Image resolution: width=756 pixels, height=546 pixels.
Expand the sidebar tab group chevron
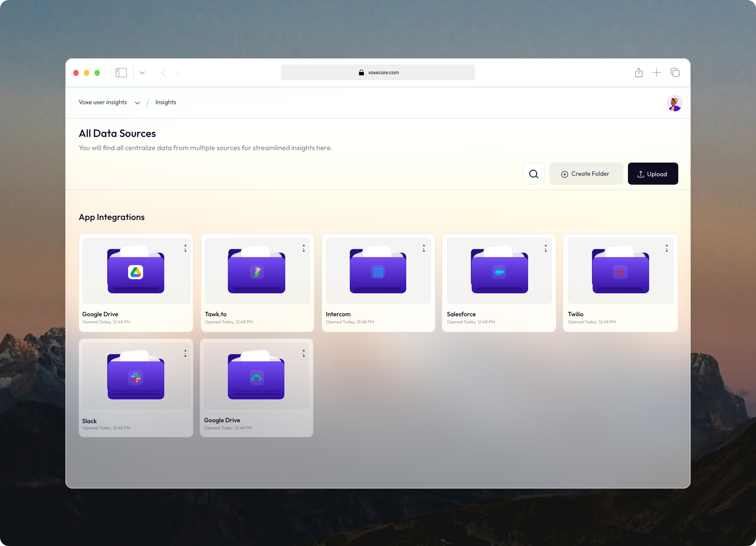pos(142,72)
